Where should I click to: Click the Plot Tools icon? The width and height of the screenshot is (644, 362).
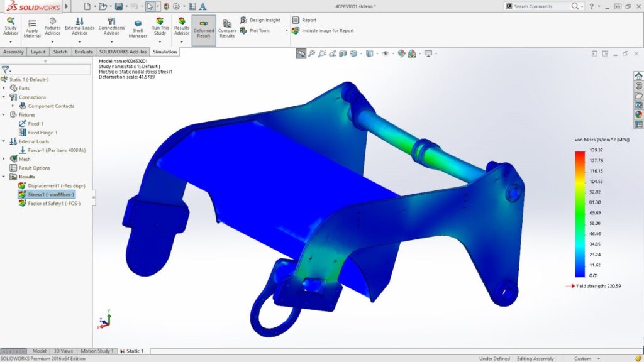(x=244, y=30)
